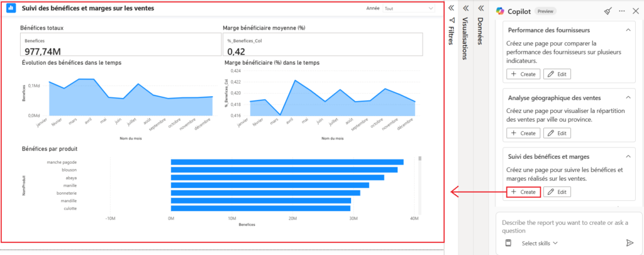Collapse the Performance des fournisseurs card

(628, 30)
